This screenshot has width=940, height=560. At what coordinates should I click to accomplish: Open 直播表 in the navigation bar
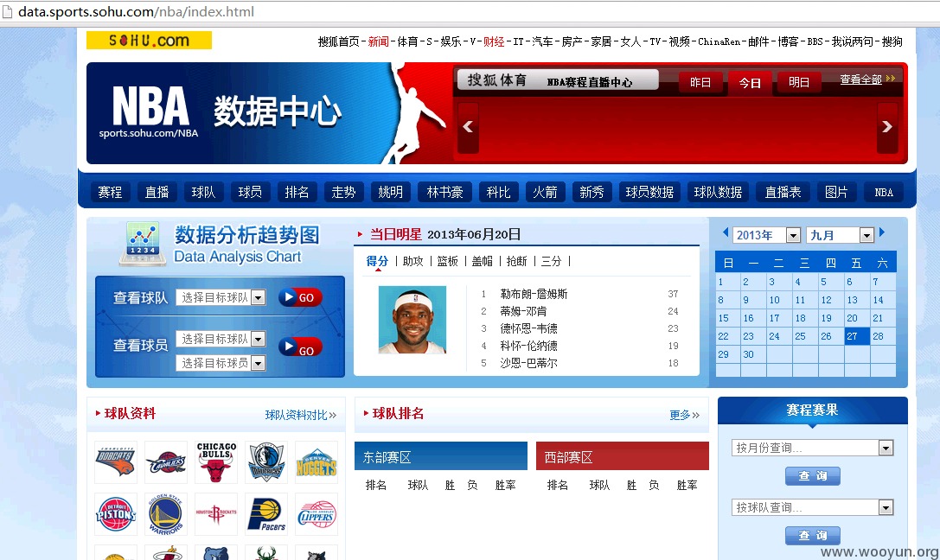(783, 192)
